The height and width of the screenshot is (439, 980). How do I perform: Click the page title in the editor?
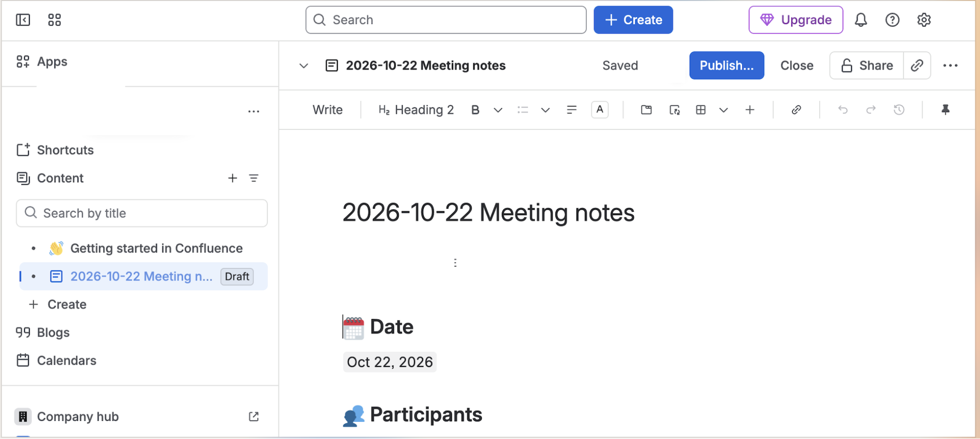tap(488, 213)
